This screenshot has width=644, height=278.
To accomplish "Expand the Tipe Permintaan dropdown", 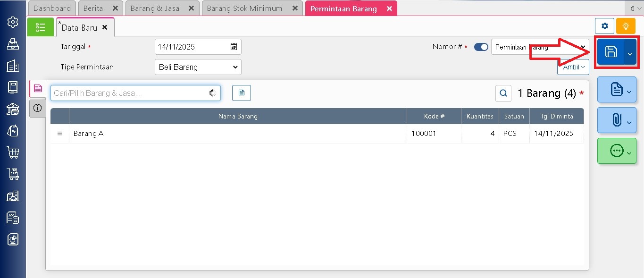I will tap(198, 67).
